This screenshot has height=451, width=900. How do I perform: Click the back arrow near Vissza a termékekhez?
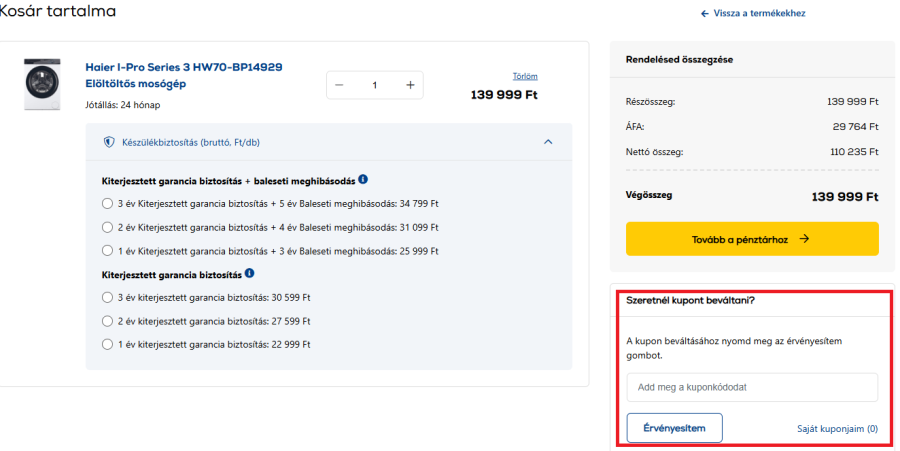point(705,14)
